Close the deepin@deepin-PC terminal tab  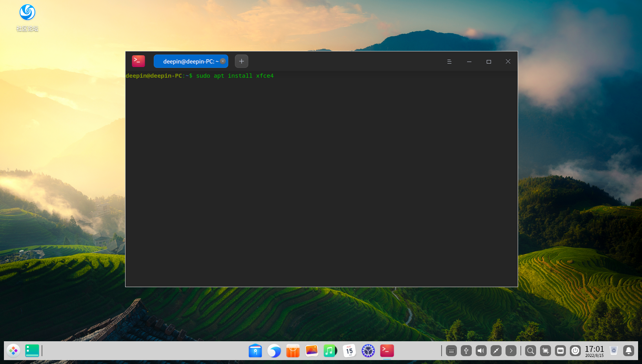[223, 61]
